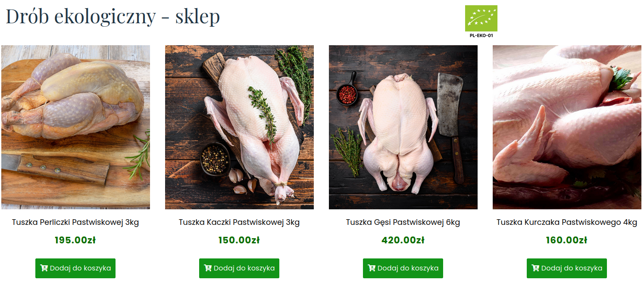Click cart icon under Tuszka Kaczki product

208,268
